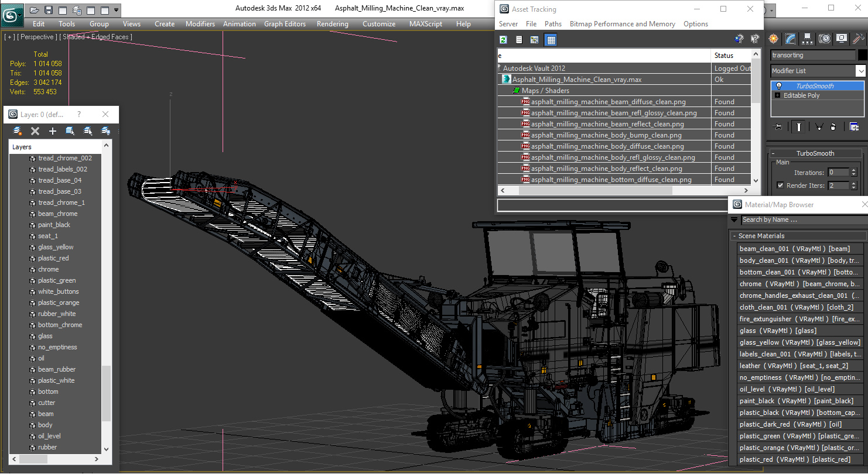Click the Asset Tracking horizontal scrollbar
The width and height of the screenshot is (868, 474).
pyautogui.click(x=624, y=191)
